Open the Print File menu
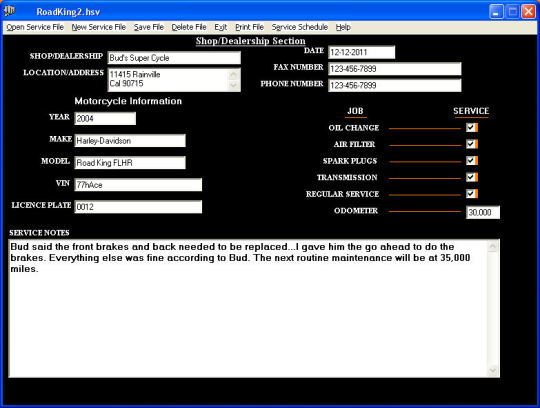Viewport: 540px width, 408px height. [249, 27]
